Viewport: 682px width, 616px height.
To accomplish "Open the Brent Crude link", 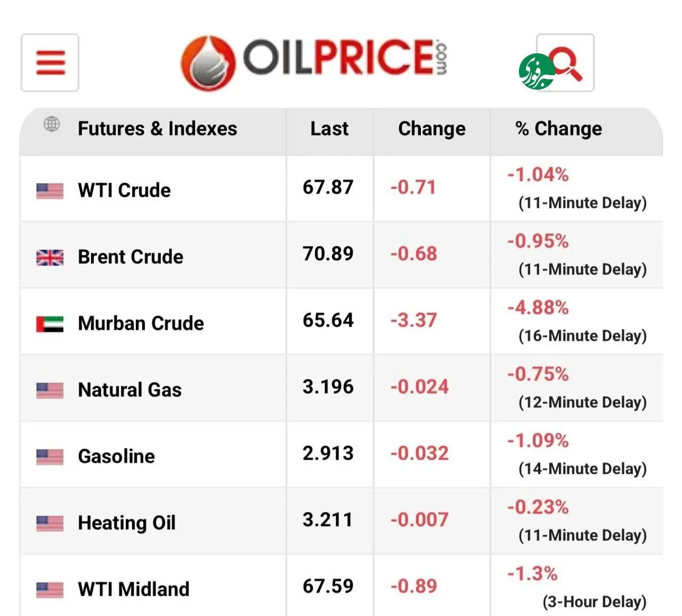I will (131, 257).
